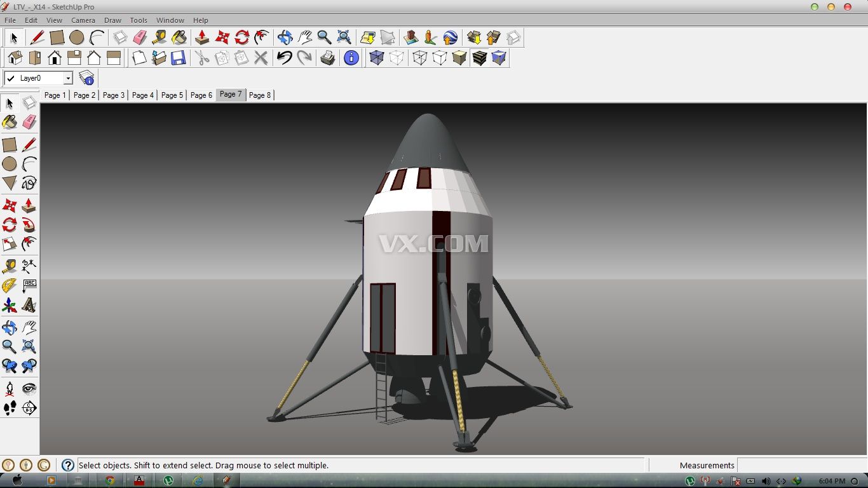
Task: Pick the Protractor tool
Action: [10, 285]
